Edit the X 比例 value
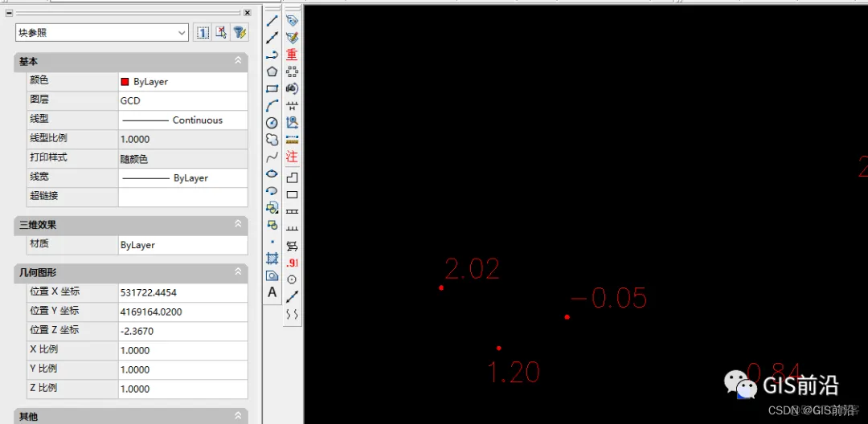 pos(183,350)
